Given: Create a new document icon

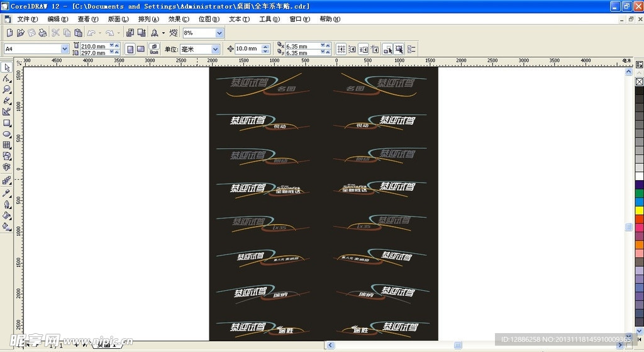Looking at the screenshot, I should 9,33.
